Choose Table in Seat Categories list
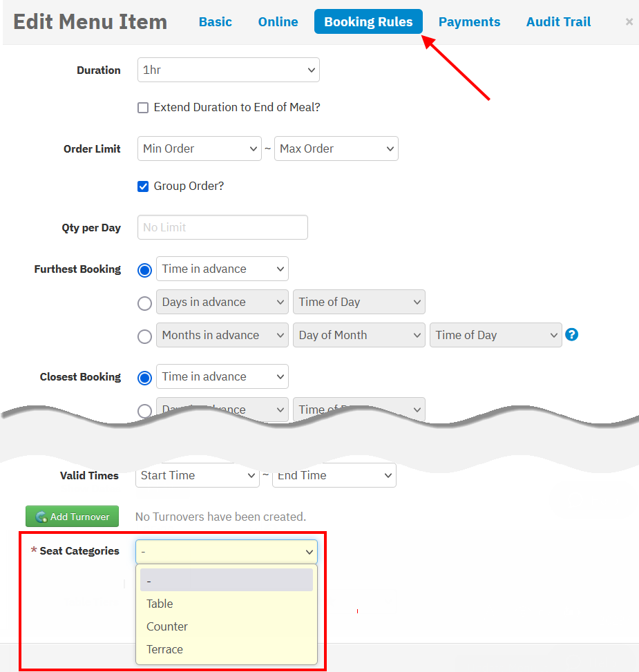The width and height of the screenshot is (639, 672). [160, 604]
